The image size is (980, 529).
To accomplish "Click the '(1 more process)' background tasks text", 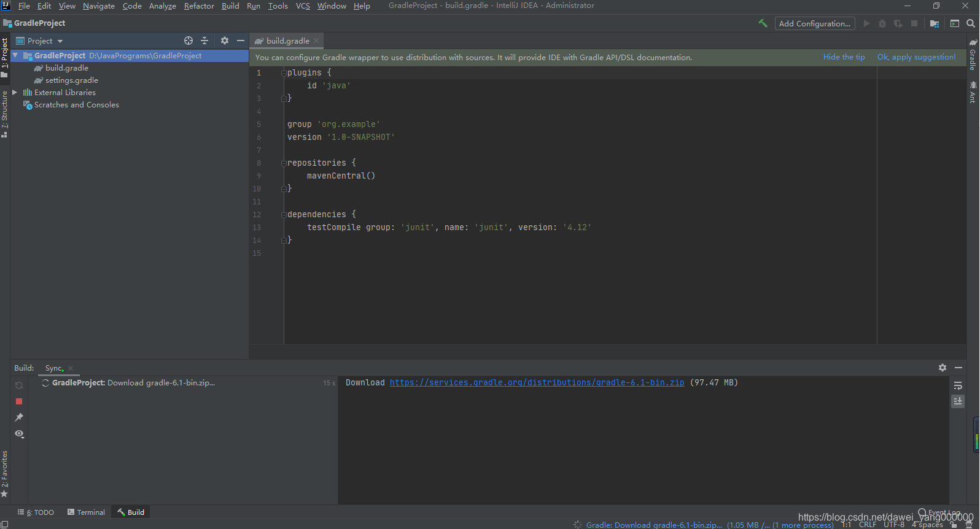I will pyautogui.click(x=803, y=525).
